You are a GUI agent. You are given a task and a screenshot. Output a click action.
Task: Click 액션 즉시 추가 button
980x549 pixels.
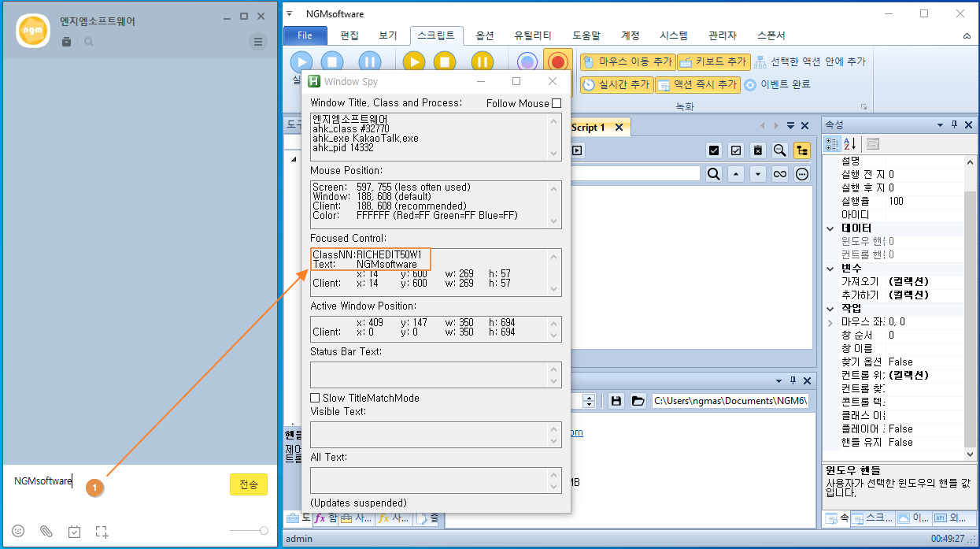[697, 84]
